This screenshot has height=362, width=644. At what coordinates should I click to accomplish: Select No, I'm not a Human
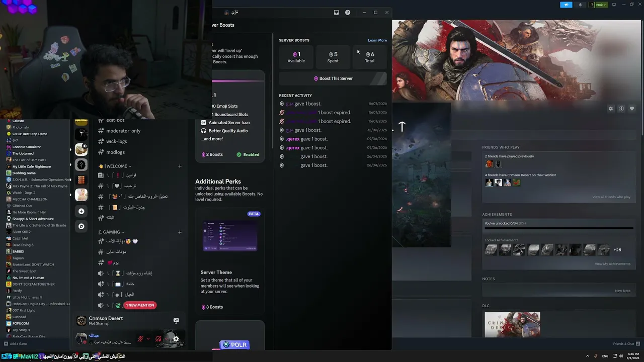pos(28,278)
